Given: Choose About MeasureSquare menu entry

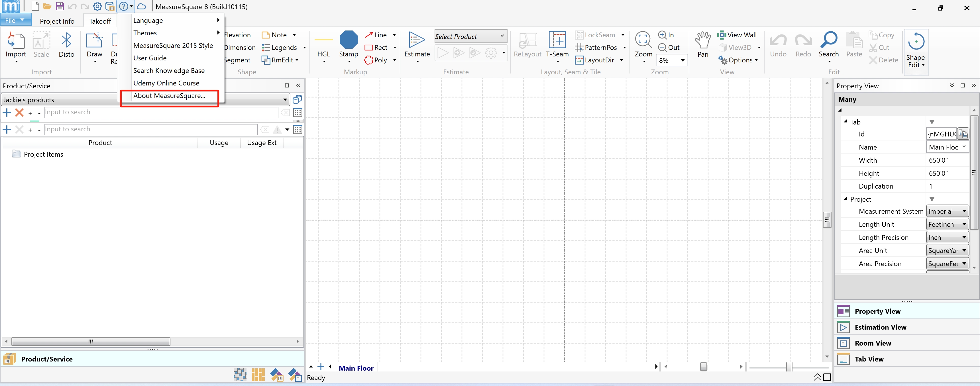Looking at the screenshot, I should [x=169, y=96].
